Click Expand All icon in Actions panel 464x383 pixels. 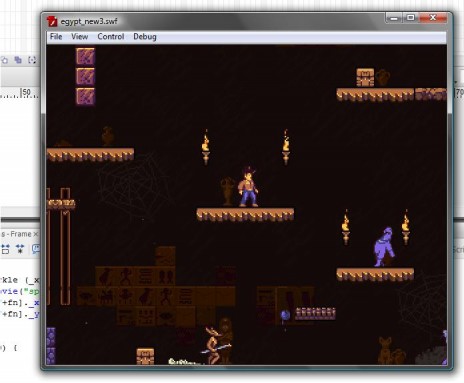(20, 249)
